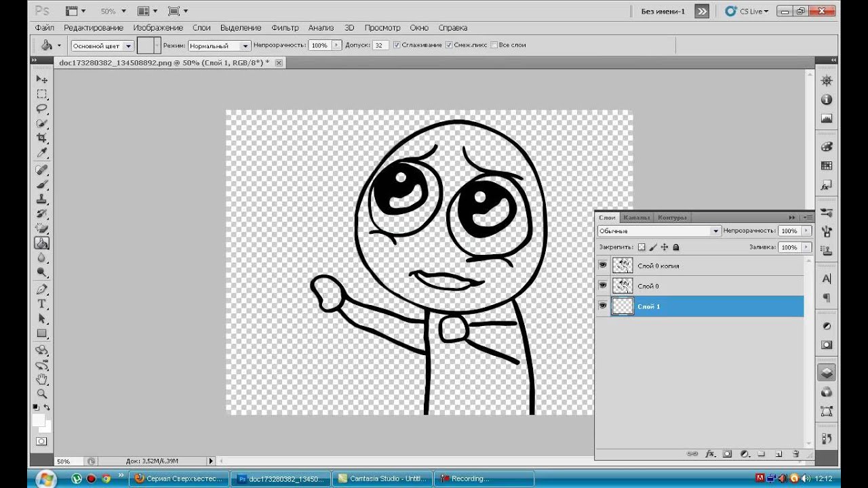Swap foreground and background colors
This screenshot has width=868, height=488.
pos(47,407)
